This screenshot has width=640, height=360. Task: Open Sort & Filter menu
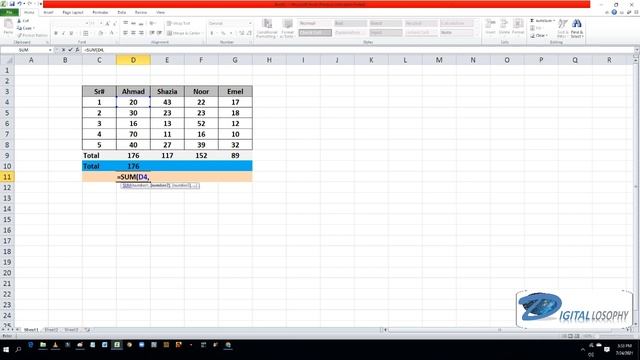pos(563,29)
